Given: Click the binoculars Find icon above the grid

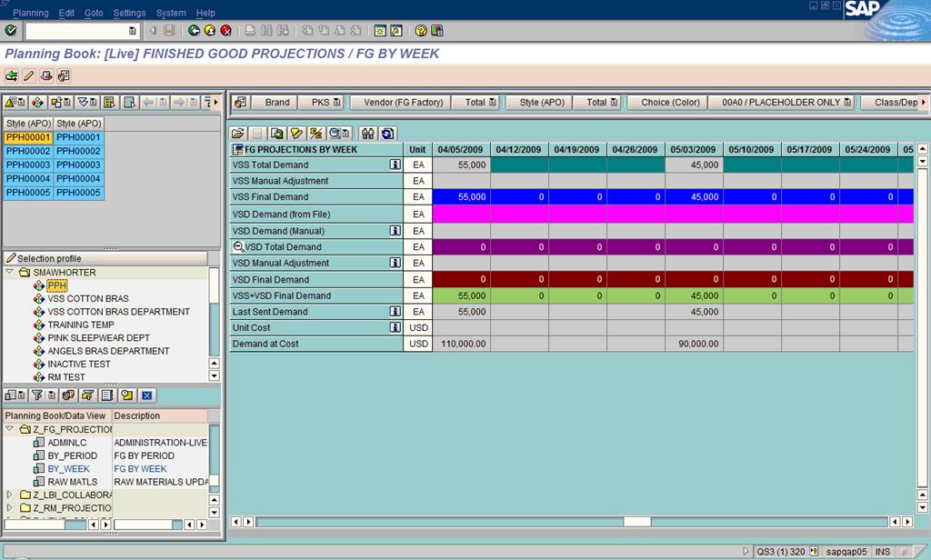Looking at the screenshot, I should click(368, 134).
